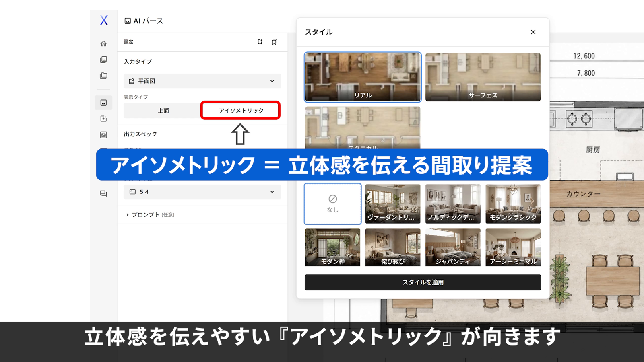Click the 厨房 label on the floor plan

pos(593,150)
